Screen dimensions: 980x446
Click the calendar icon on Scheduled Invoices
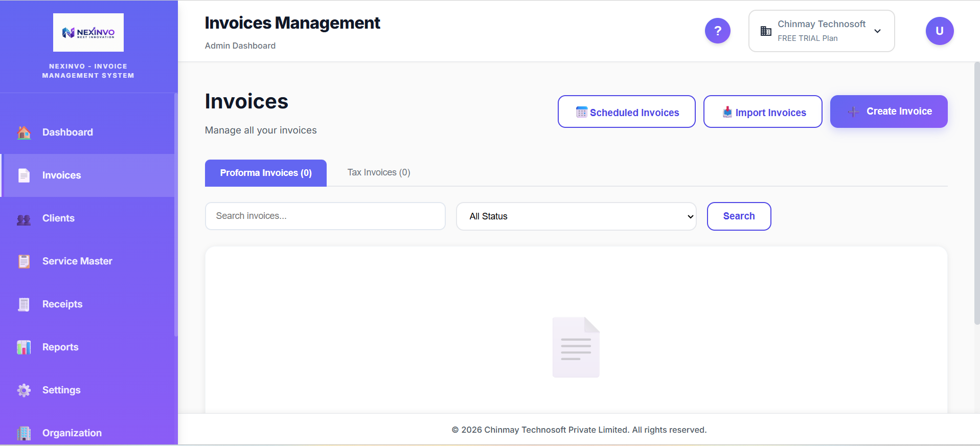[582, 112]
